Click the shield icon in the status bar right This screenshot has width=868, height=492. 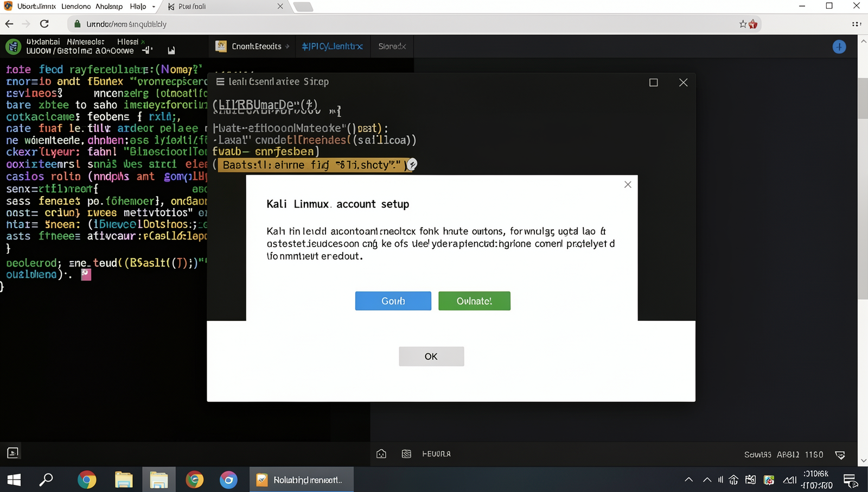(x=840, y=455)
